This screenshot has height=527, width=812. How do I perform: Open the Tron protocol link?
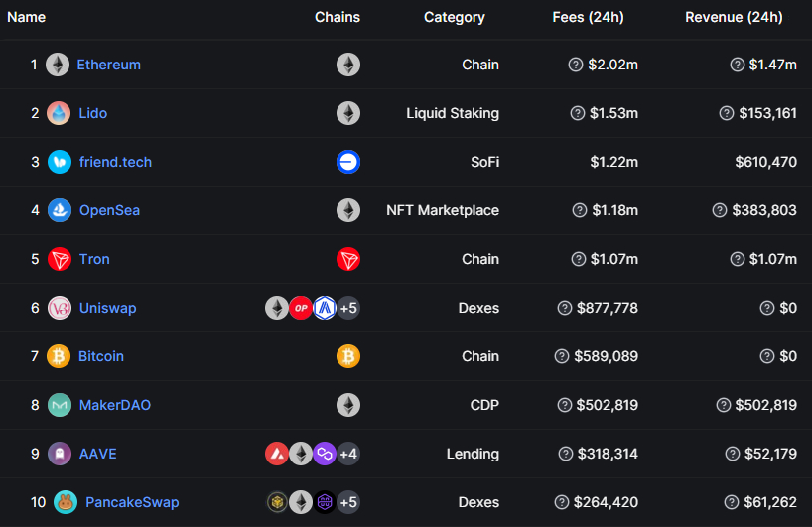tap(94, 259)
